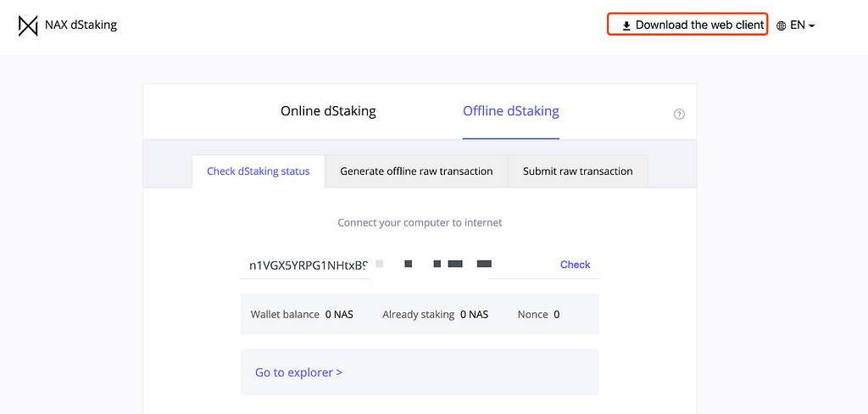868x414 pixels.
Task: Switch to Submit raw transaction tab
Action: click(x=578, y=171)
